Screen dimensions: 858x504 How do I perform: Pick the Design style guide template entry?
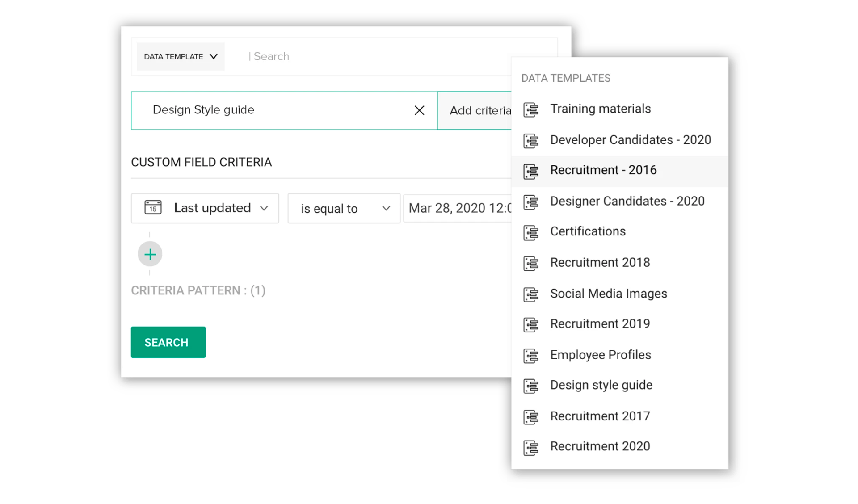coord(601,386)
